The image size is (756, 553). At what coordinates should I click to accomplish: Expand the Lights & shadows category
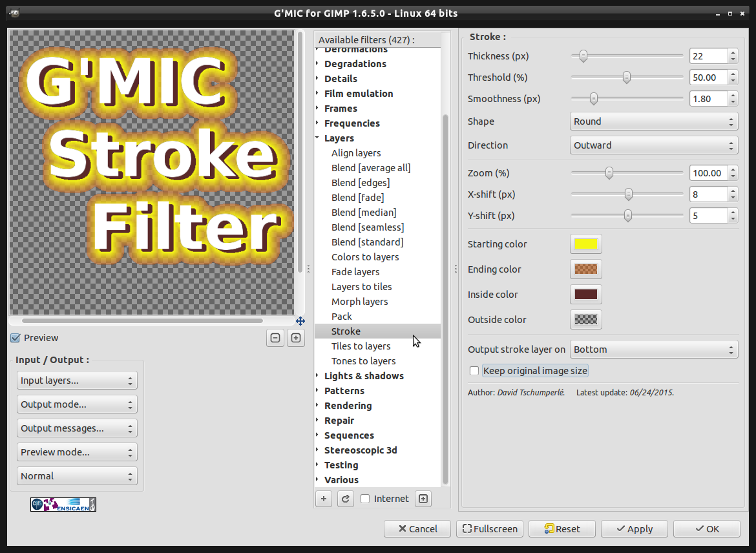[x=317, y=375]
